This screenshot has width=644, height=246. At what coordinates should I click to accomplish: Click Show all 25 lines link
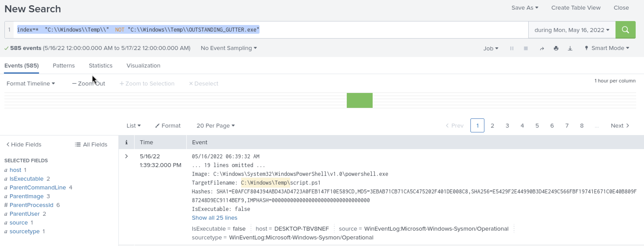214,218
